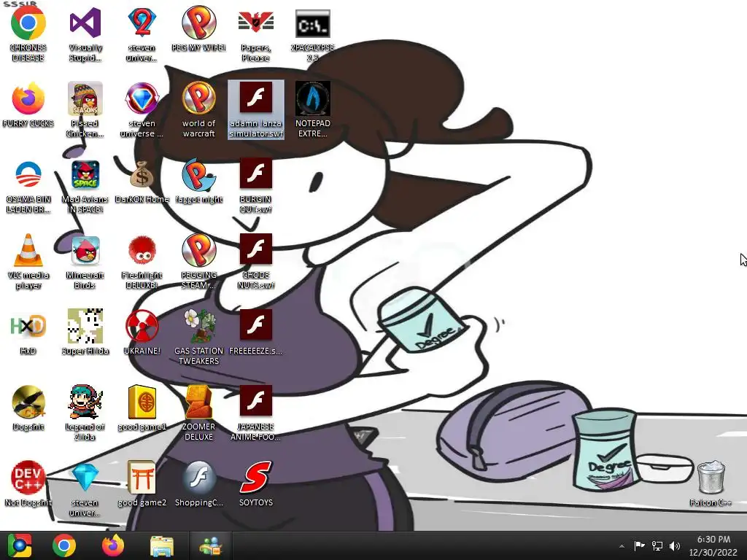
Task: Open the taskbar clock showing 6:30 PM
Action: coord(713,545)
